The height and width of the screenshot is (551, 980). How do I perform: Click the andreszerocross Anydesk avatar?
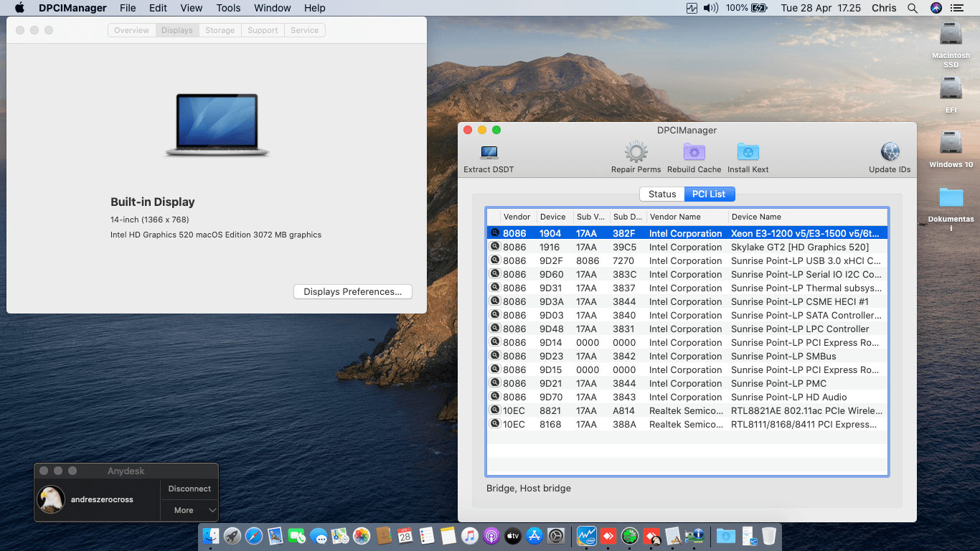[x=51, y=499]
